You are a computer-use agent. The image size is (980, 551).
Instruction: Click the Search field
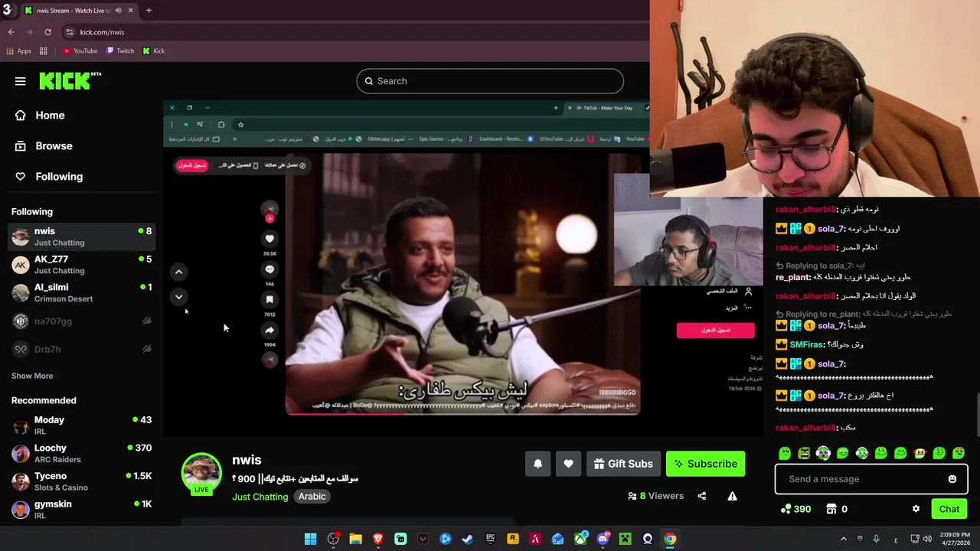[490, 81]
